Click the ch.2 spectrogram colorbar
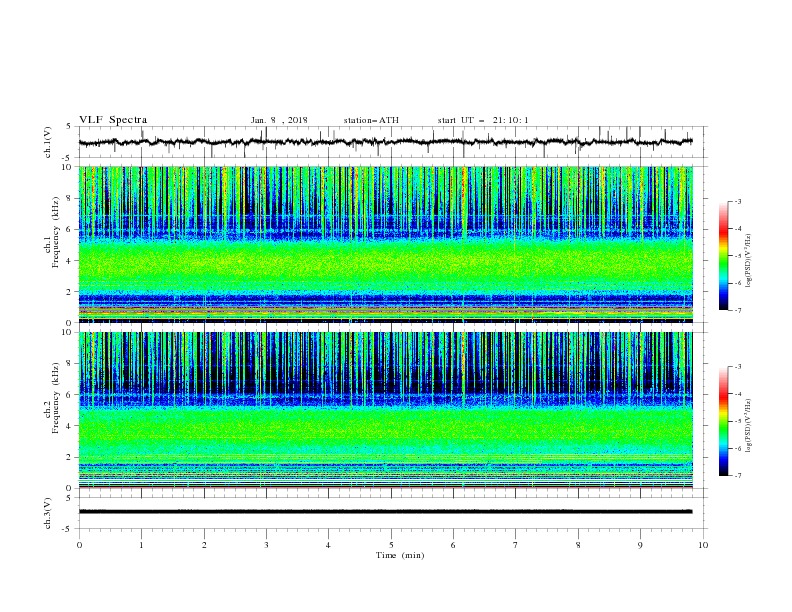The width and height of the screenshot is (792, 612). (x=724, y=421)
